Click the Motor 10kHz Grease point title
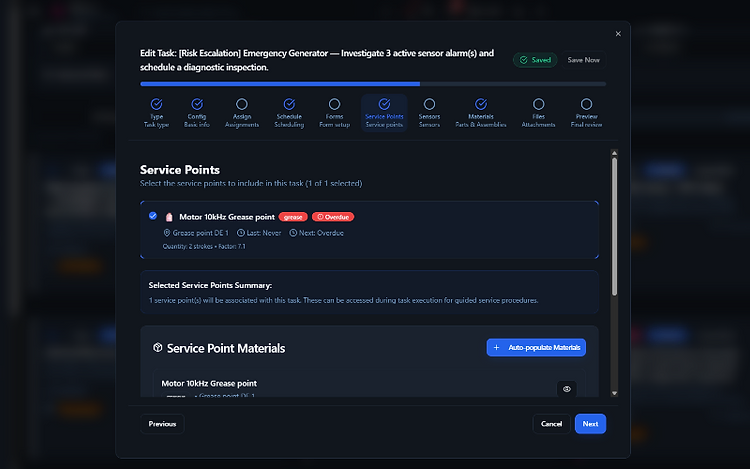 point(227,217)
